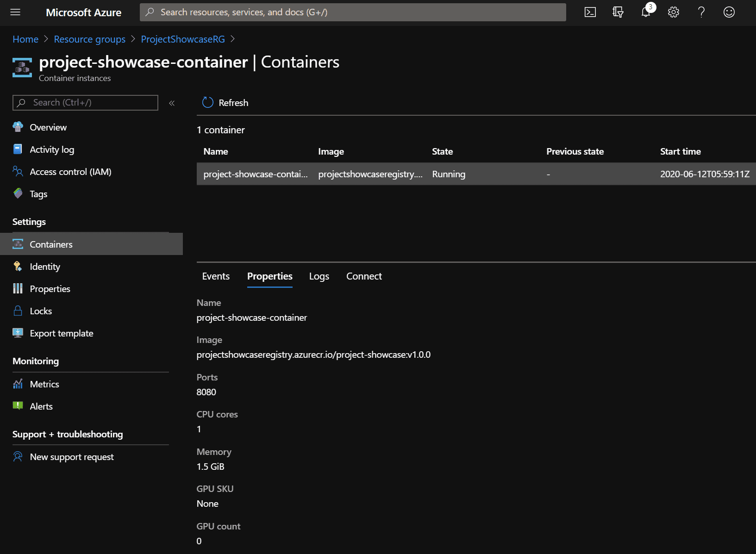Open portal settings gear

pyautogui.click(x=674, y=12)
